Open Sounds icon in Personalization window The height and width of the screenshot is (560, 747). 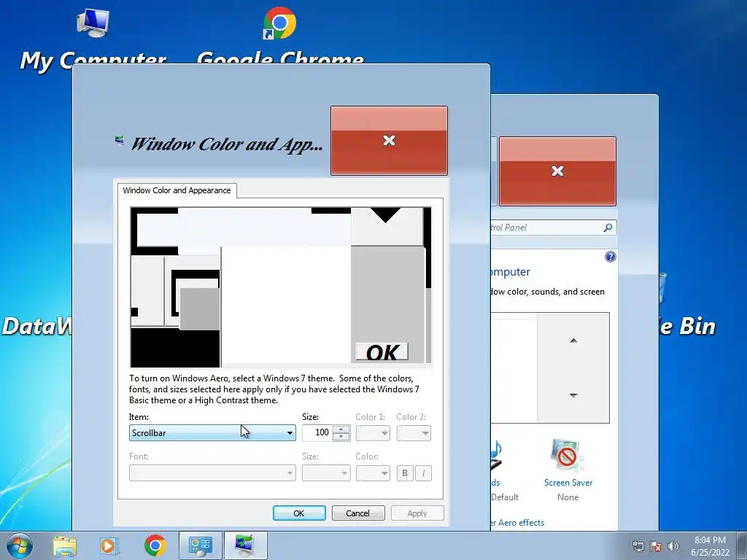496,456
